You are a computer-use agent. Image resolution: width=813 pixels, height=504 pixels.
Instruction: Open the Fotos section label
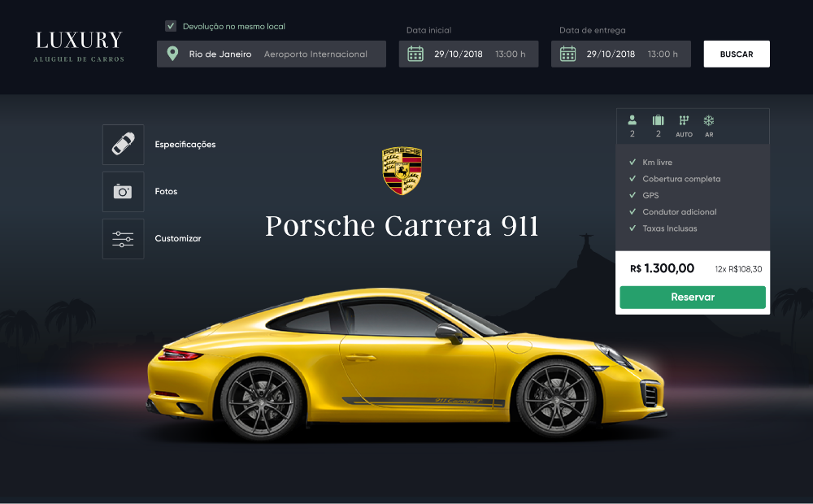(166, 191)
